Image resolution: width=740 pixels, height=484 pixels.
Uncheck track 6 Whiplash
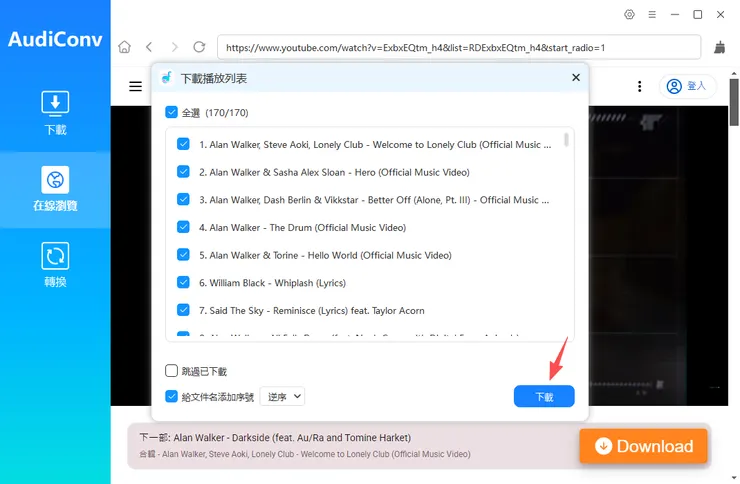click(183, 282)
